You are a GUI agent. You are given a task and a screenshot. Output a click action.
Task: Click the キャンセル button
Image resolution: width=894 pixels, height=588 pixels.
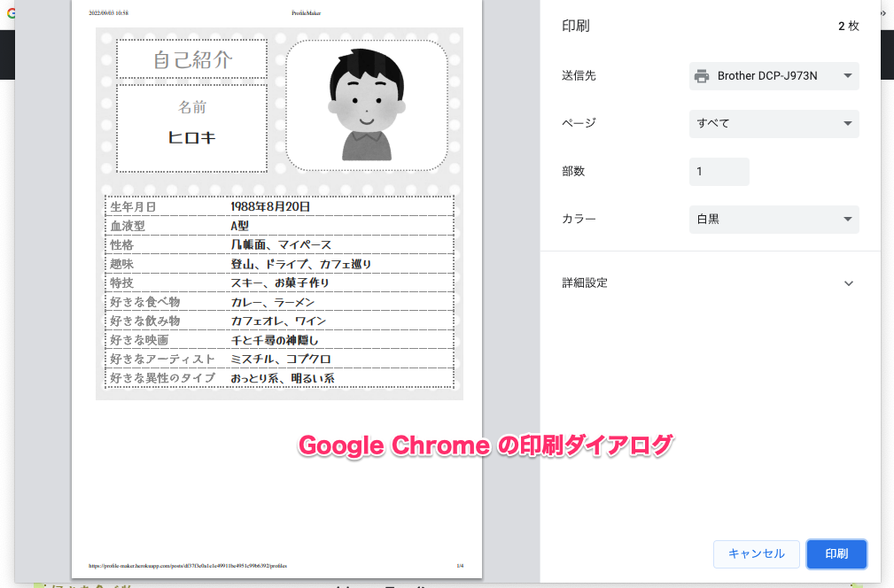coord(756,553)
